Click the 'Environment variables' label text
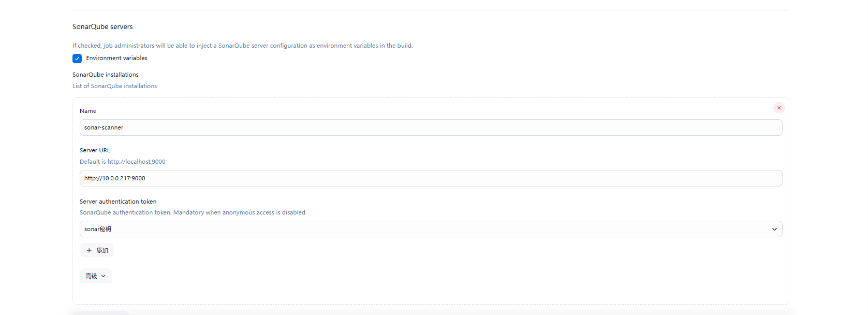This screenshot has width=868, height=315. [116, 58]
